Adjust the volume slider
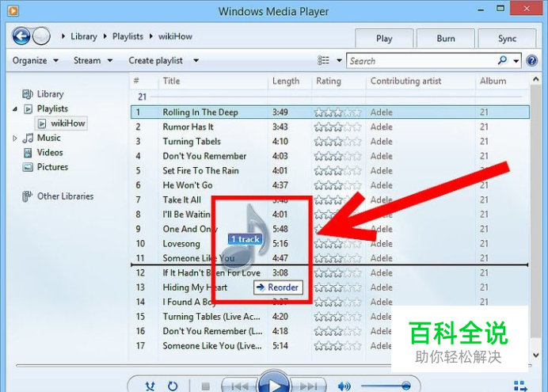This screenshot has width=548, height=392. [x=386, y=386]
